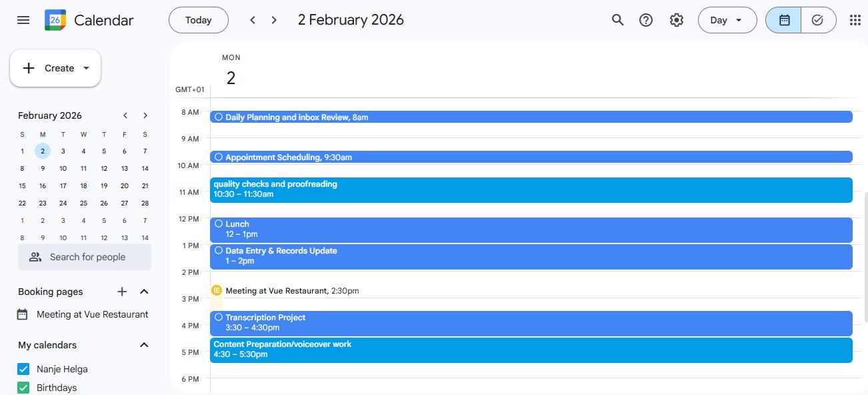Switch to the Tasks view
This screenshot has width=868, height=395.
point(818,20)
